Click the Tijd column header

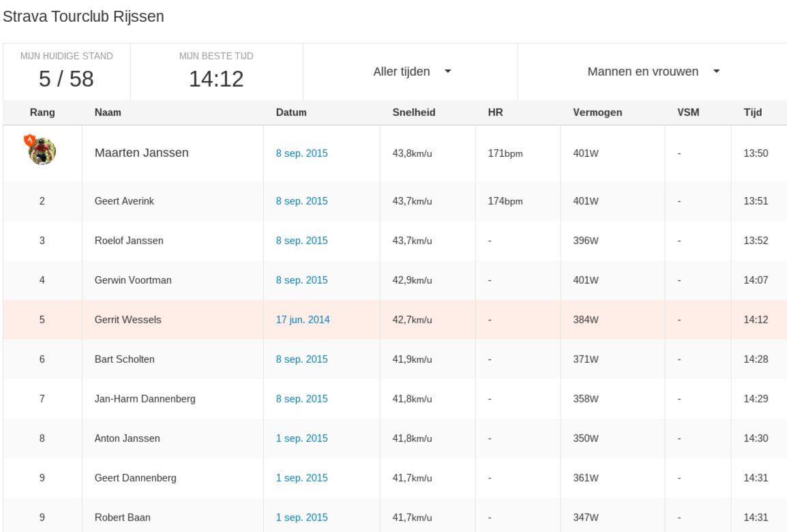[753, 113]
